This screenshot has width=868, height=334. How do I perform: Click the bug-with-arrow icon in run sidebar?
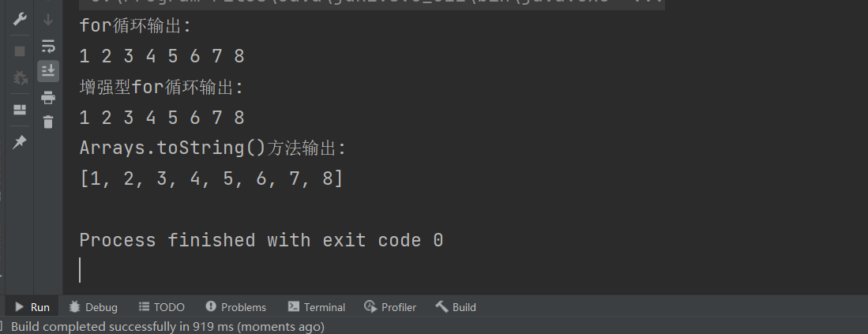[20, 78]
